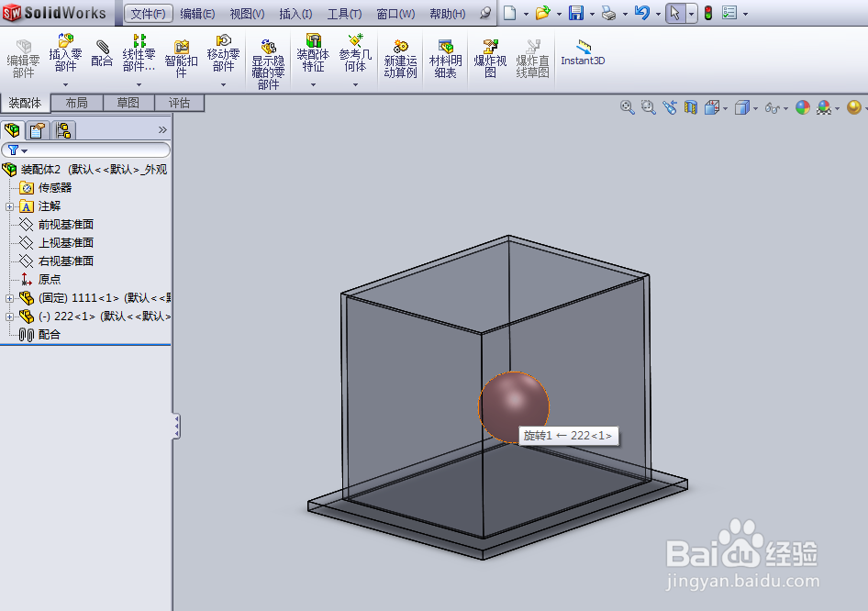Open Insert (插入) menu
This screenshot has height=611, width=868.
pyautogui.click(x=295, y=13)
